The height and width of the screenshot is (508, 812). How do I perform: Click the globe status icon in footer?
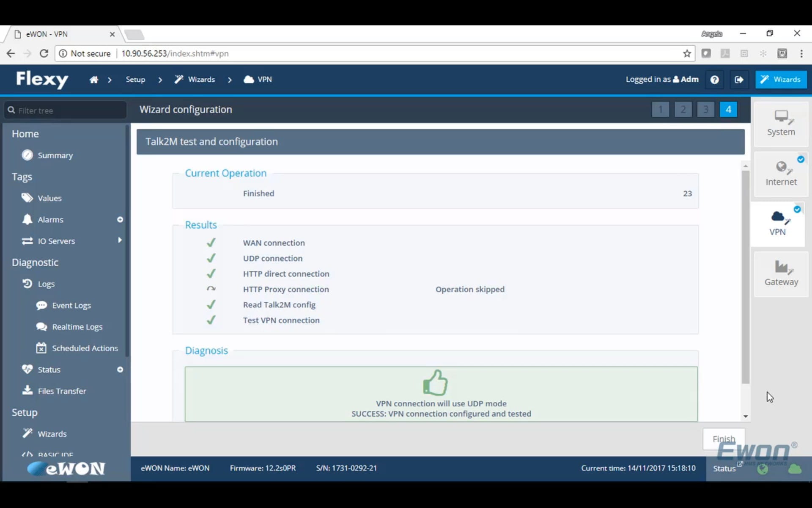(763, 469)
